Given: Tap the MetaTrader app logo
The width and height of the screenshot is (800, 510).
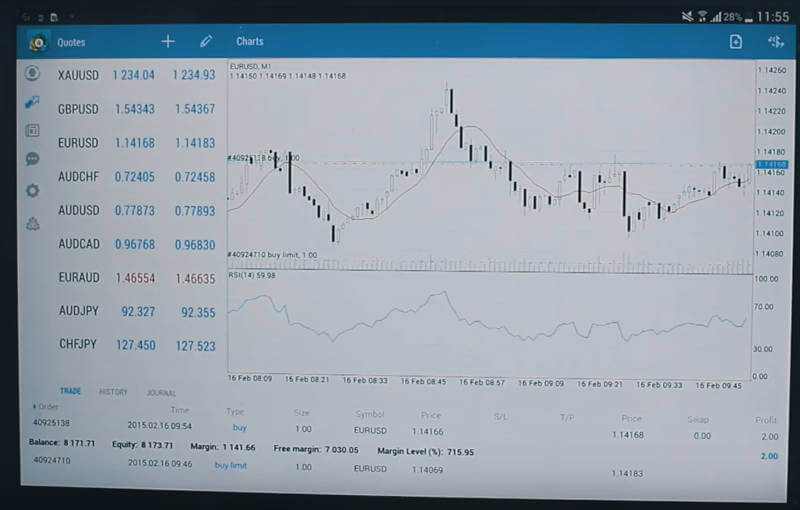Looking at the screenshot, I should tap(38, 43).
